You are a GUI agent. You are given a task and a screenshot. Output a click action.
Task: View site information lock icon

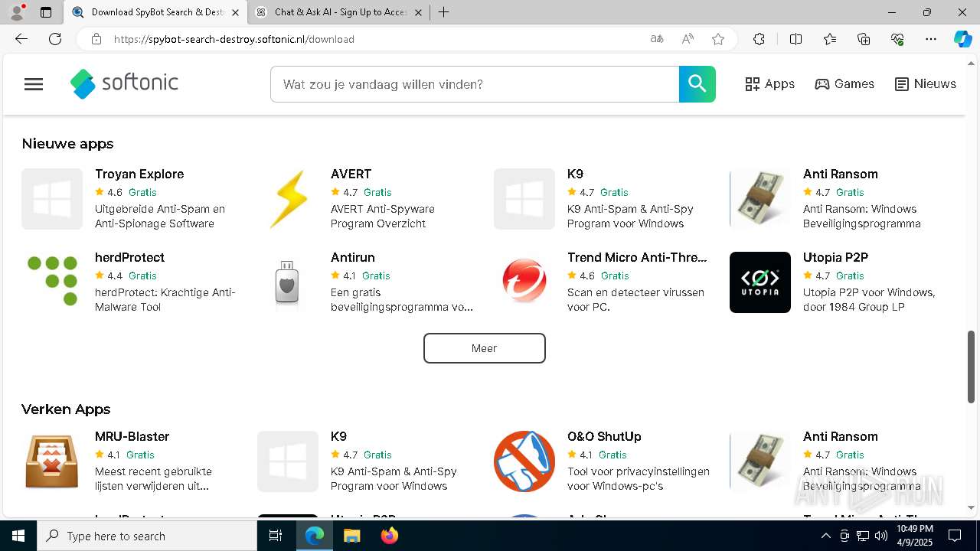point(96,39)
